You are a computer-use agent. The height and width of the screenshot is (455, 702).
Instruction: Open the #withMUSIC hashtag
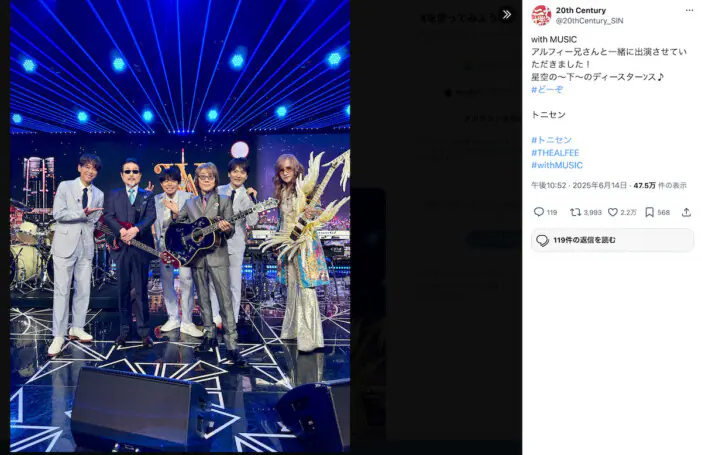557,165
